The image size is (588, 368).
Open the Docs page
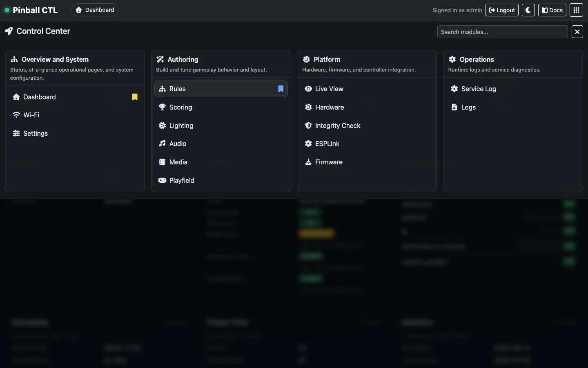point(552,10)
